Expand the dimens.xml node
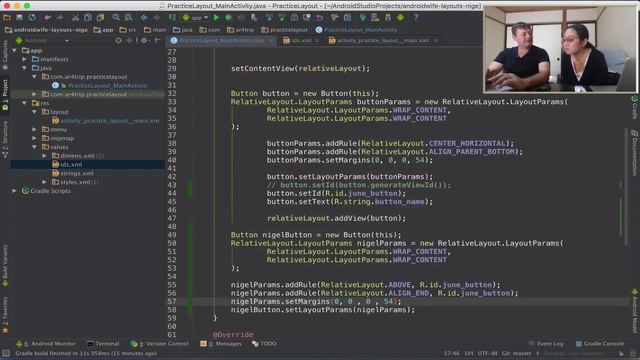Viewport: 640px width, 360px height. pos(44,156)
